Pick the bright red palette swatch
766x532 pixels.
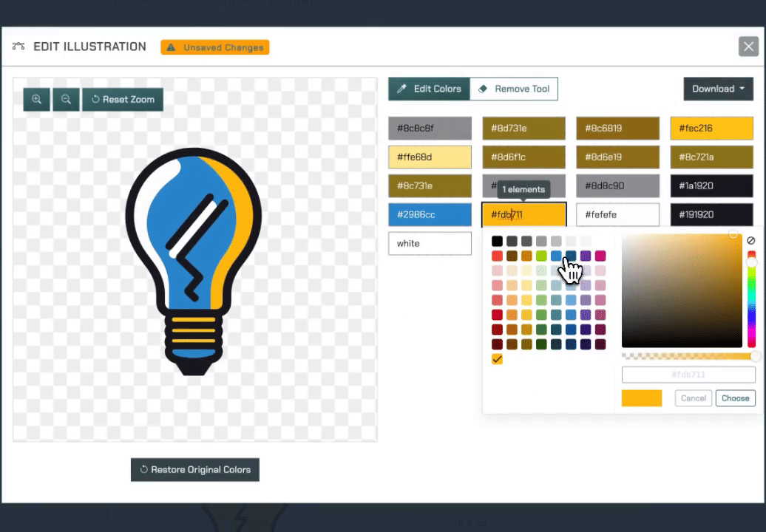(x=498, y=256)
